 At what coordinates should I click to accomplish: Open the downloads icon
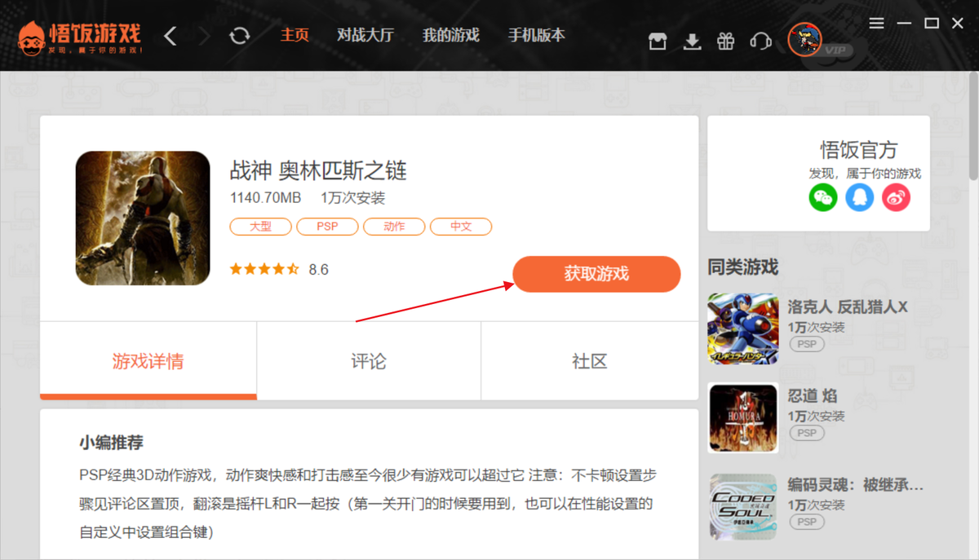[692, 42]
